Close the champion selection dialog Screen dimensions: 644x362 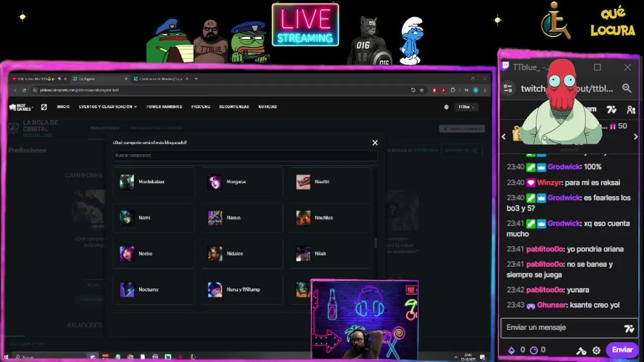[375, 143]
